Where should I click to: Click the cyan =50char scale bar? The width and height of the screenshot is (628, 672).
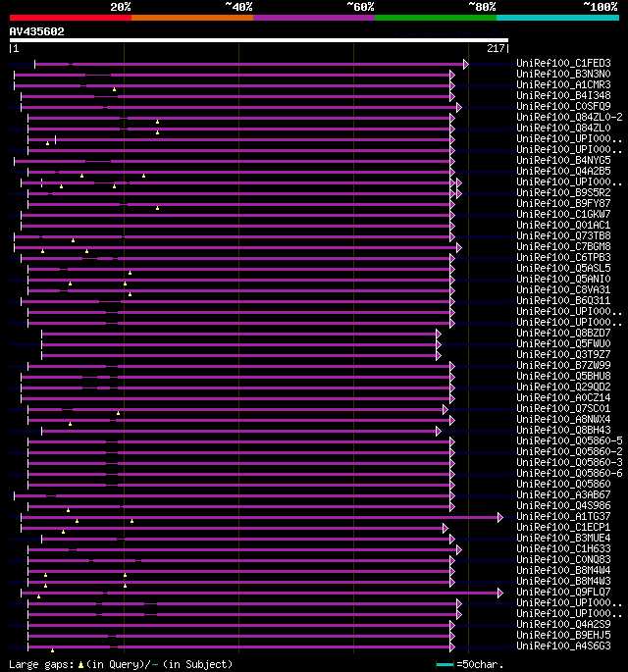445,665
